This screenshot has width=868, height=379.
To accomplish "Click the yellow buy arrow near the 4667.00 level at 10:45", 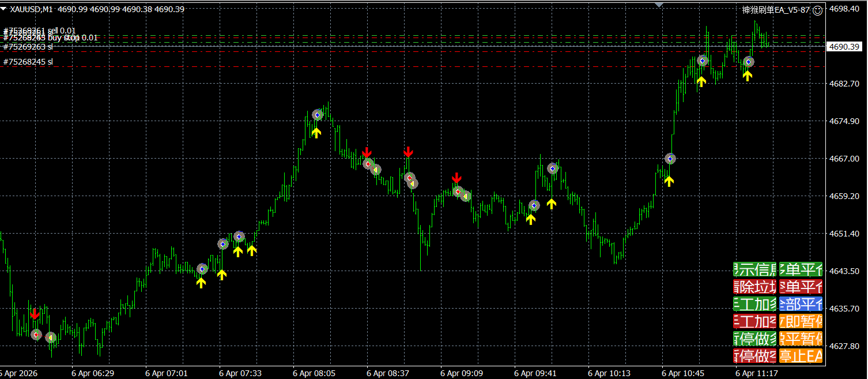I will pos(669,181).
